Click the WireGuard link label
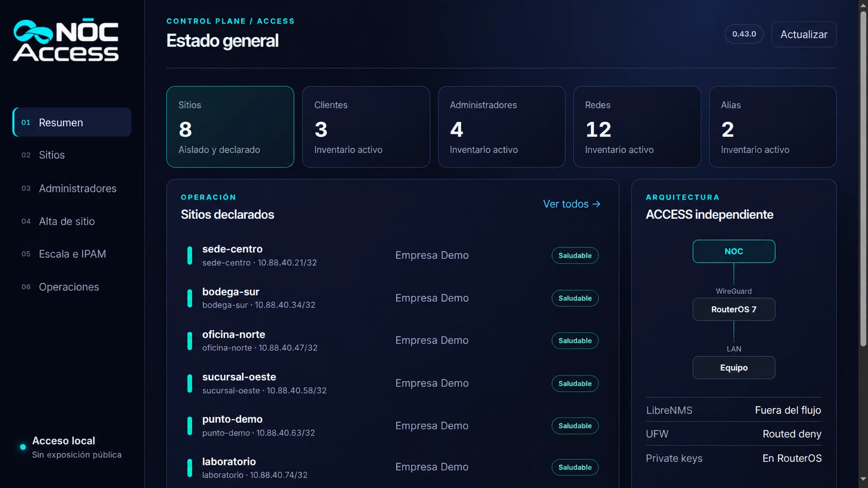The image size is (868, 488). 734,291
